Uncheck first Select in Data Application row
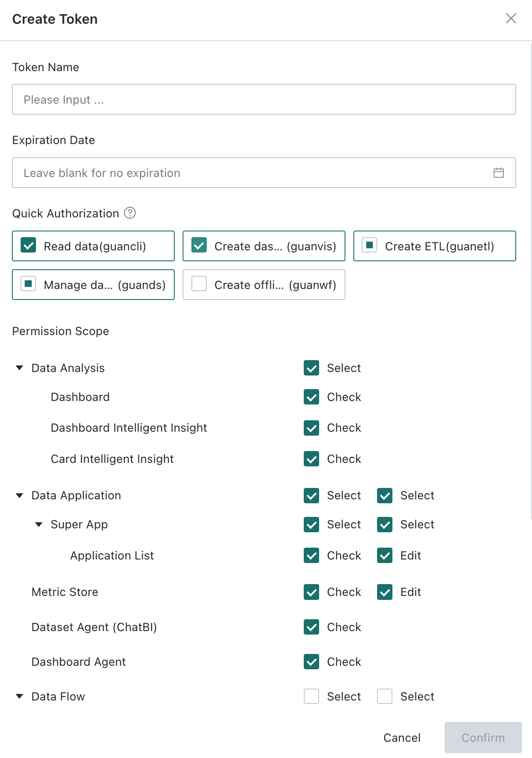532x758 pixels. click(312, 495)
